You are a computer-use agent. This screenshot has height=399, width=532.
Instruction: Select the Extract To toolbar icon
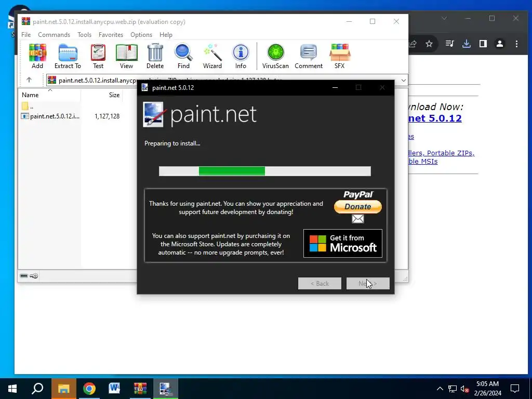68,56
